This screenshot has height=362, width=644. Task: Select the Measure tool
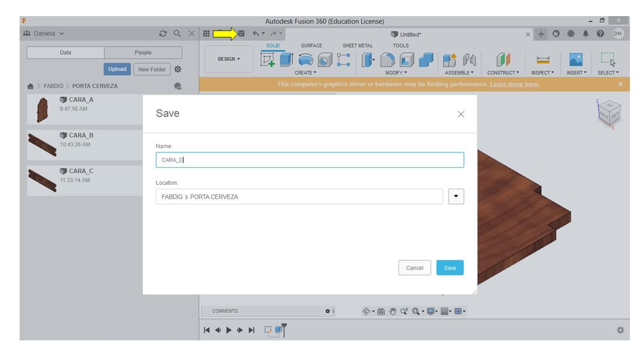[542, 61]
